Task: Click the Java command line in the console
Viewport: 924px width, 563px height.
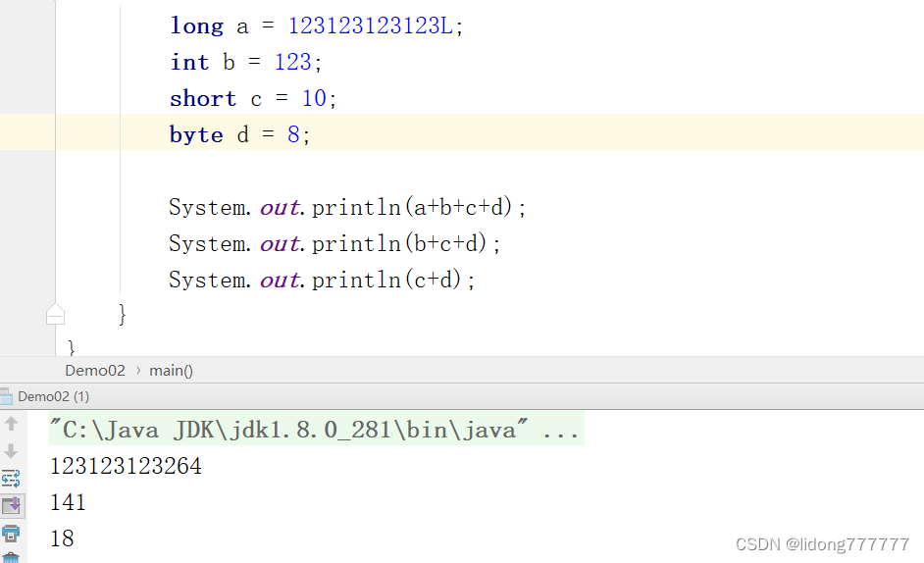Action: (x=317, y=430)
